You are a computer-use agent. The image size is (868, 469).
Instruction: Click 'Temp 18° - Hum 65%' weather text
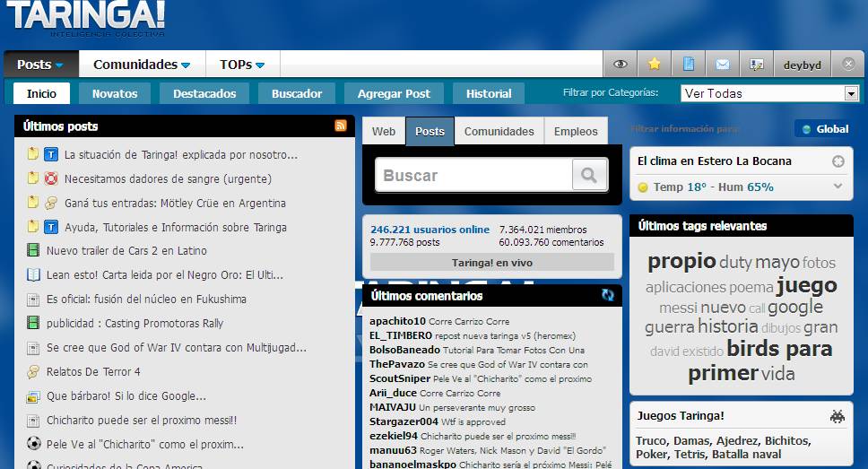click(x=713, y=187)
